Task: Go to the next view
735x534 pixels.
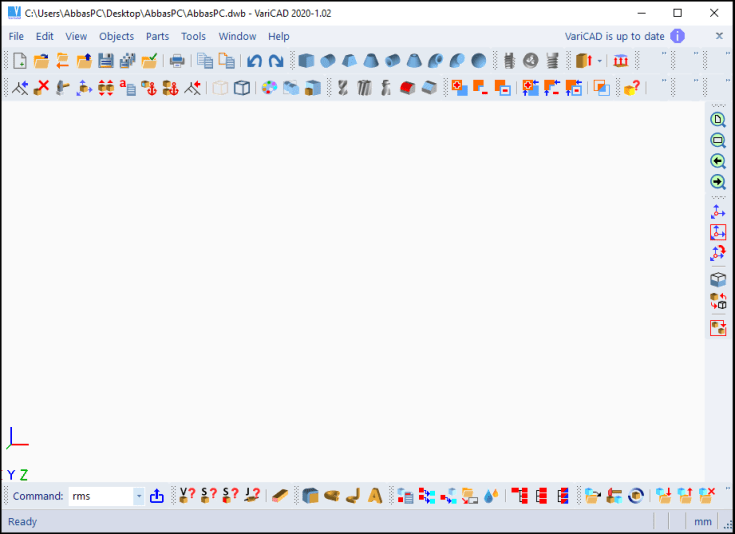Action: point(718,182)
